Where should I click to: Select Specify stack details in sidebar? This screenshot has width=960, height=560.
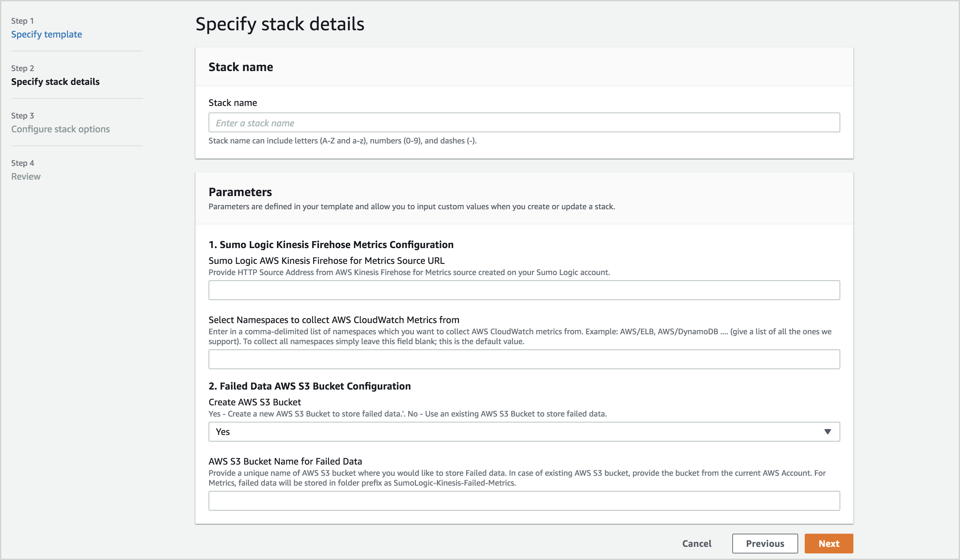(55, 82)
